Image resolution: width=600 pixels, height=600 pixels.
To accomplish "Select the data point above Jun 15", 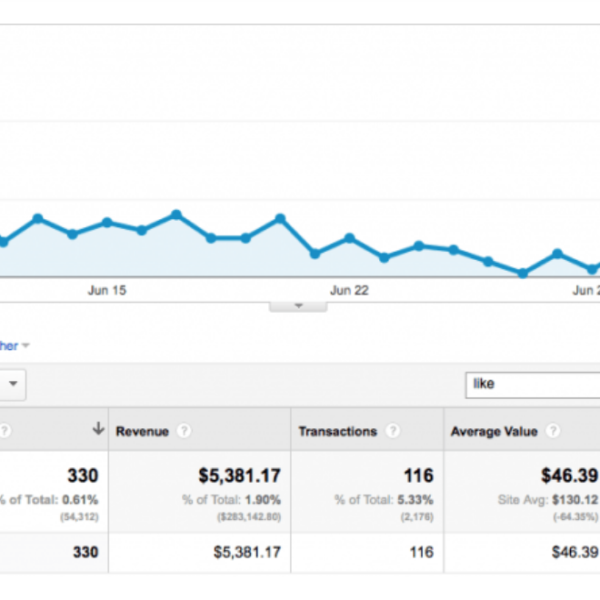I will pyautogui.click(x=107, y=222).
